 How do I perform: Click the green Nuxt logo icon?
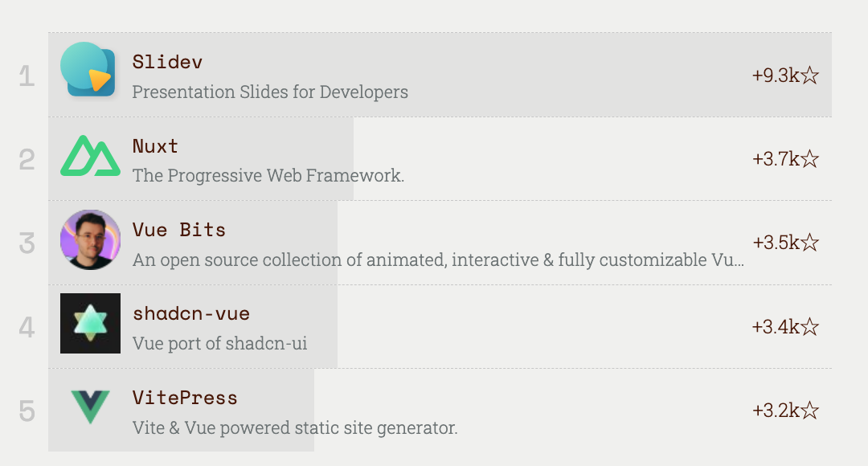(90, 156)
